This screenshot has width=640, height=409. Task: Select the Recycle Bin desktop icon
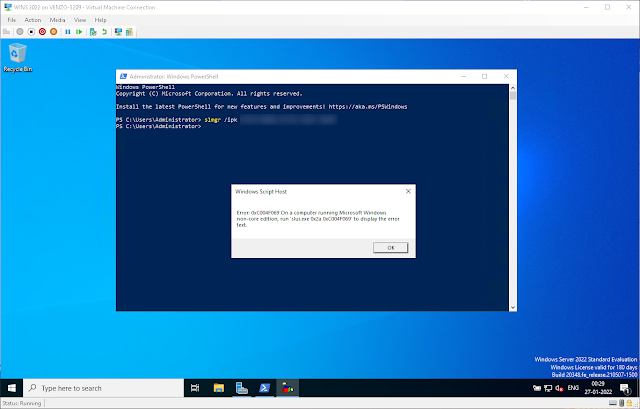point(18,58)
